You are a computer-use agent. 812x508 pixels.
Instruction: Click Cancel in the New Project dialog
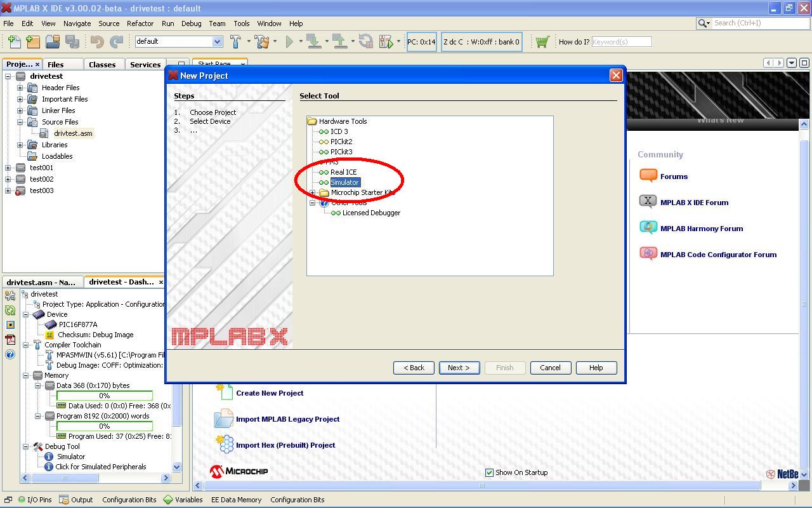pos(550,368)
